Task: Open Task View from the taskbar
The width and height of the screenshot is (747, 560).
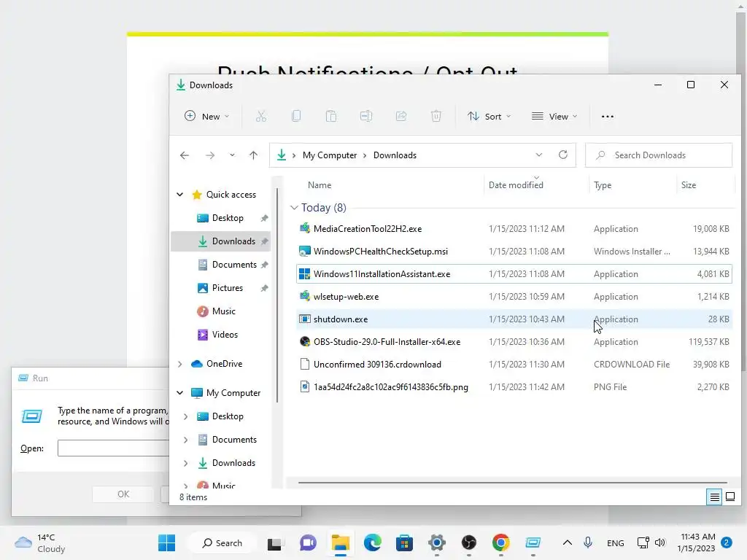Action: [274, 543]
